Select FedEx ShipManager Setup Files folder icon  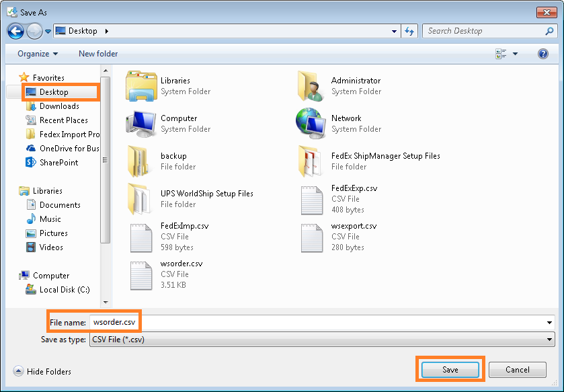(x=310, y=161)
